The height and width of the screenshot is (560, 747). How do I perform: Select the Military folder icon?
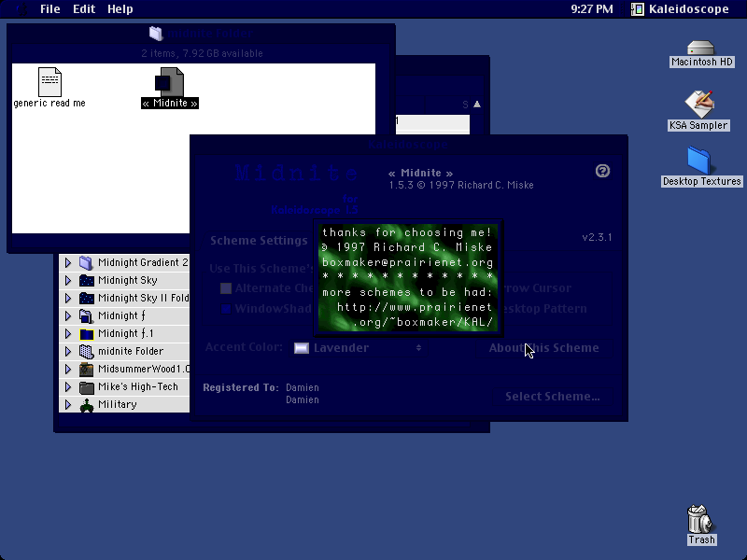86,405
